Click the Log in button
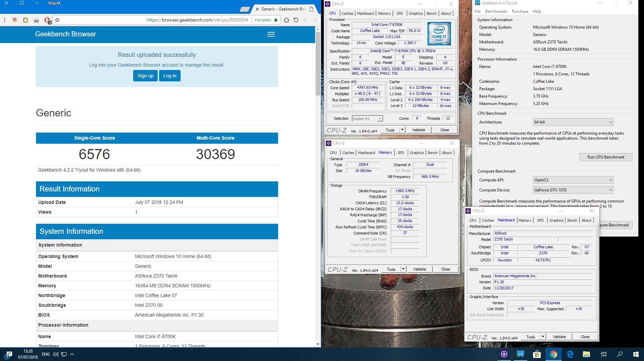The width and height of the screenshot is (644, 361). tap(170, 76)
